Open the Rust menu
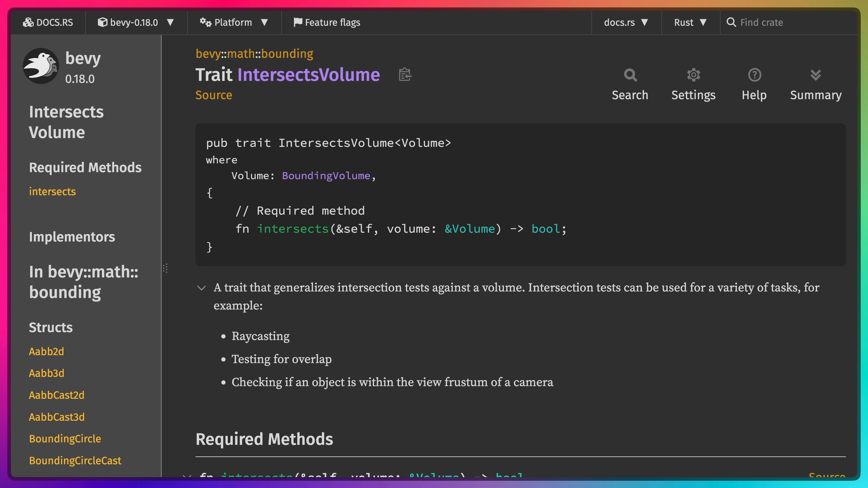Image resolution: width=868 pixels, height=488 pixels. click(690, 22)
